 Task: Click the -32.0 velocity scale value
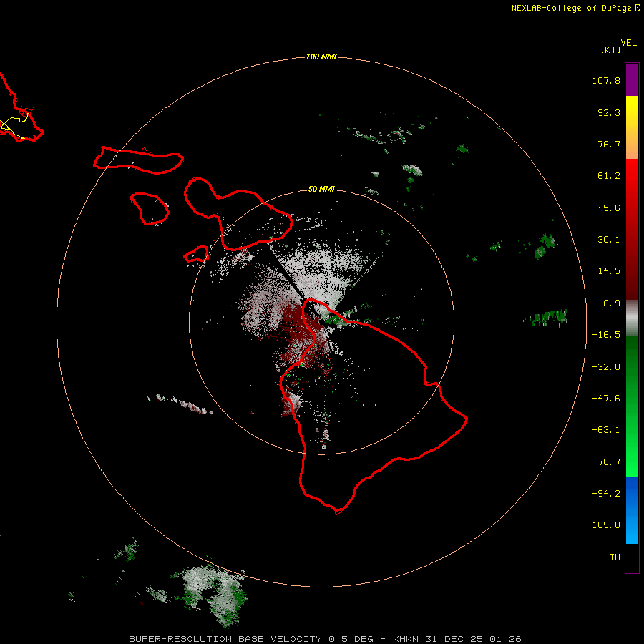[606, 367]
